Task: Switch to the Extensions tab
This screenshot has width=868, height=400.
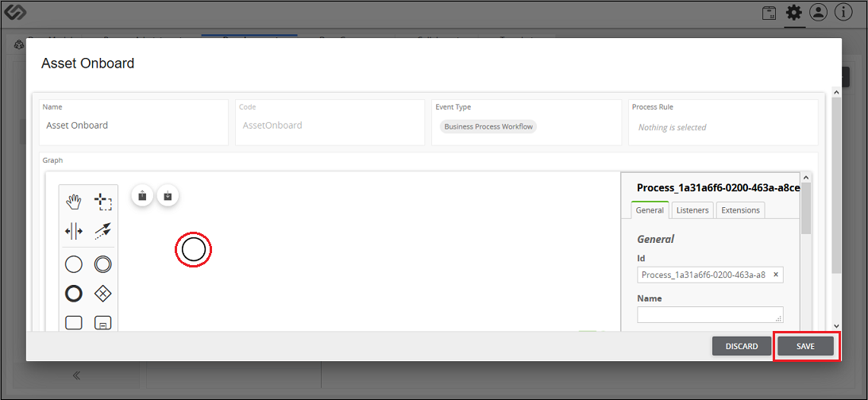Action: coord(741,210)
